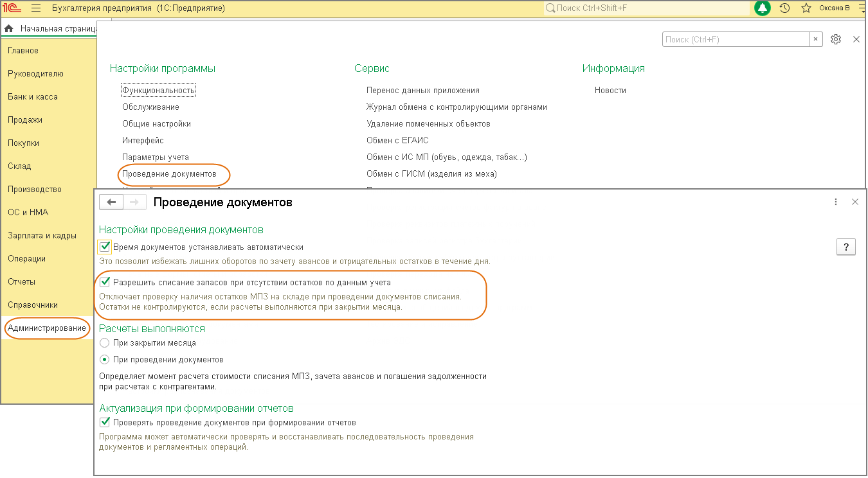The image size is (868, 478).
Task: Open Журнал обмена с контролирующими органами
Action: (457, 107)
